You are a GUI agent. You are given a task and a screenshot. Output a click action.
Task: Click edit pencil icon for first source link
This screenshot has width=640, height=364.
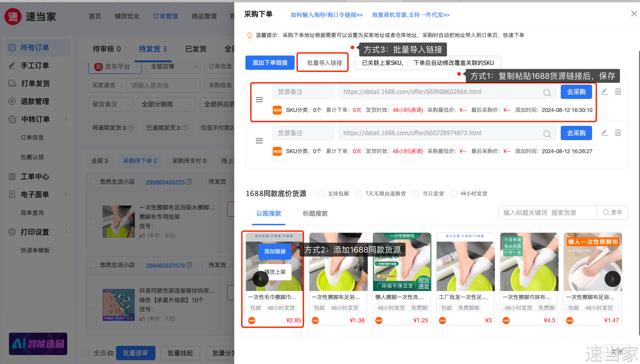(604, 92)
